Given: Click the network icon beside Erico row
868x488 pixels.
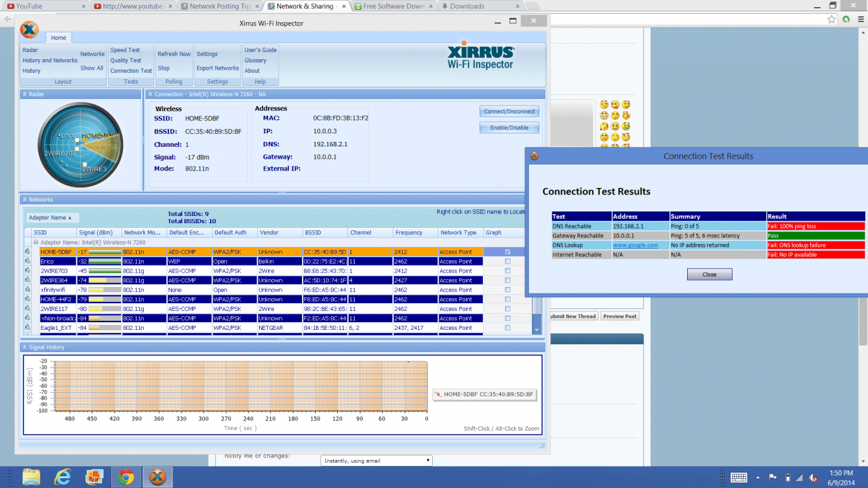Looking at the screenshot, I should pos(28,261).
